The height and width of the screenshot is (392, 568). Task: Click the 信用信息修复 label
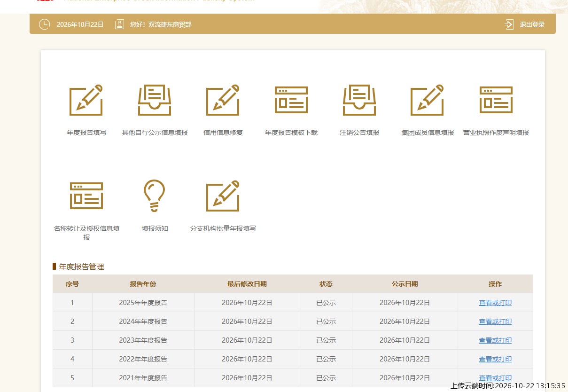tap(223, 133)
